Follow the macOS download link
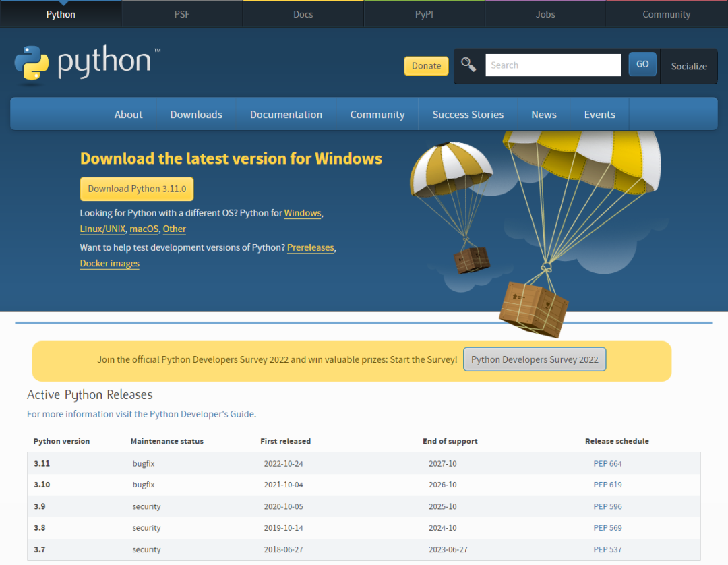The height and width of the screenshot is (565, 728). [x=144, y=229]
